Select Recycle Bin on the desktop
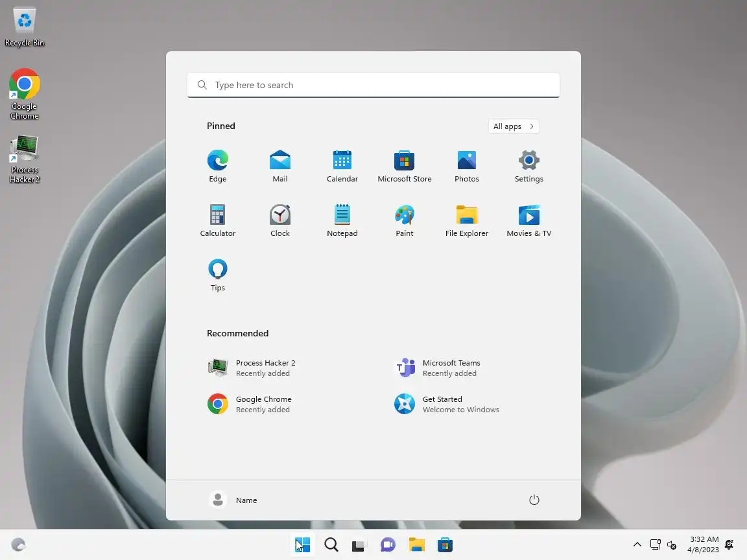Viewport: 747px width, 560px height. 24,27
